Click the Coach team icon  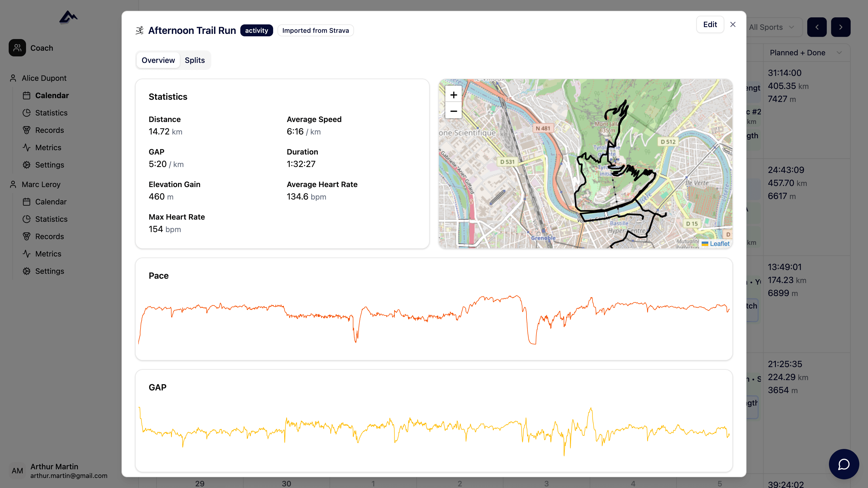click(17, 48)
